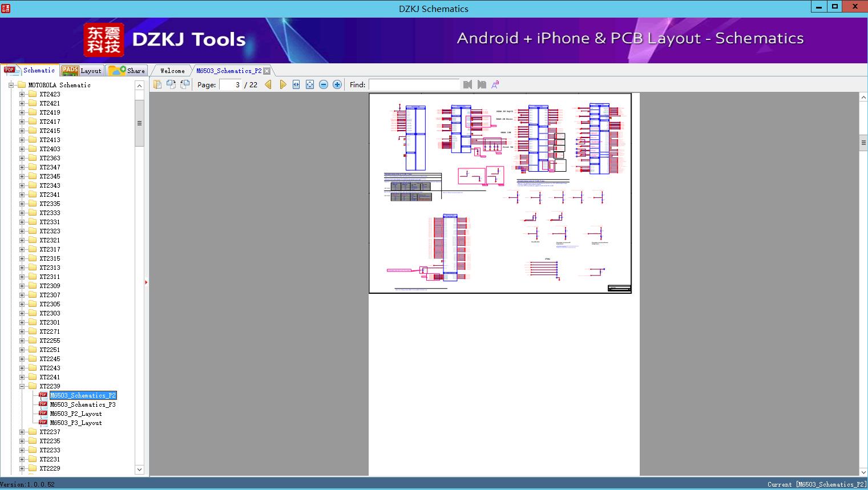Click the tree panel scrollbar thumb
The height and width of the screenshot is (490, 868).
(139, 123)
